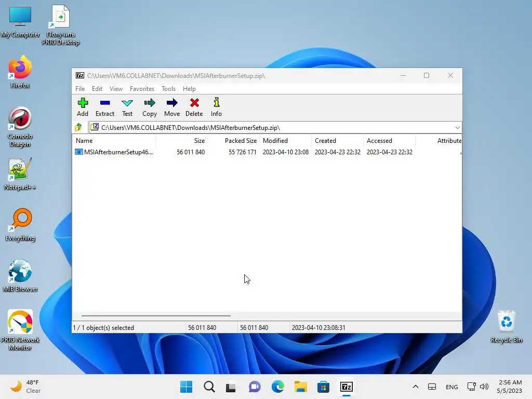Launch MIB Browser from desktop
Viewport: 532px width, 399px height.
click(20, 275)
